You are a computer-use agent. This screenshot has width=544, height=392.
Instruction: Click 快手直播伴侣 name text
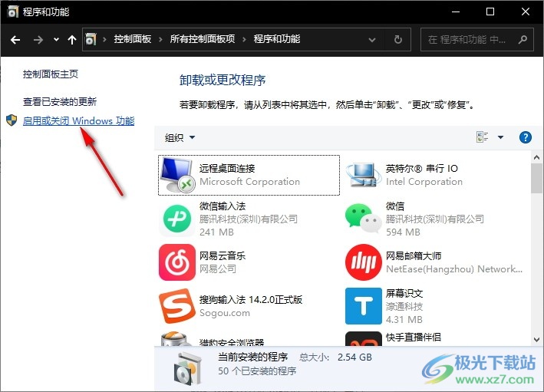coord(414,337)
